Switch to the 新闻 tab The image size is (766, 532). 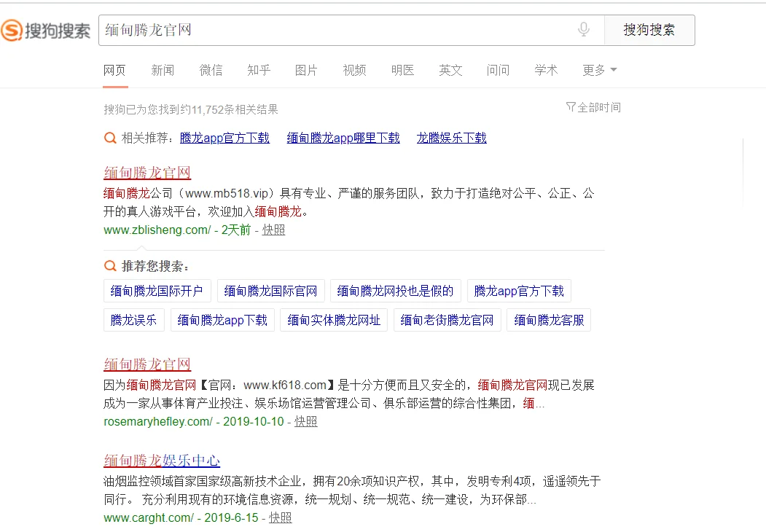163,71
